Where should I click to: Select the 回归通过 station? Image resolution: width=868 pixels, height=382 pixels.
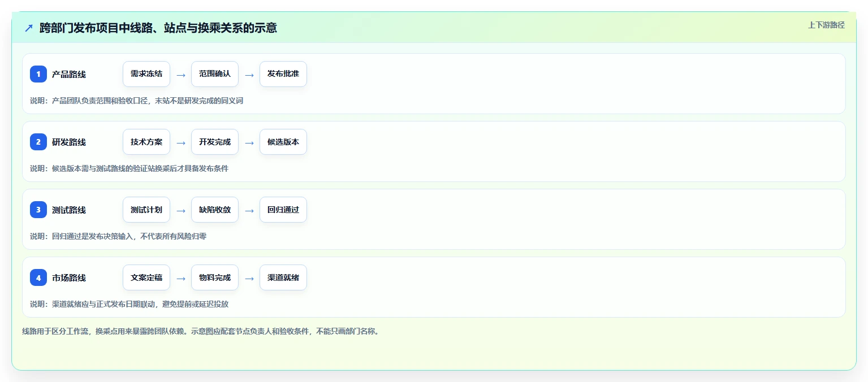coord(283,210)
